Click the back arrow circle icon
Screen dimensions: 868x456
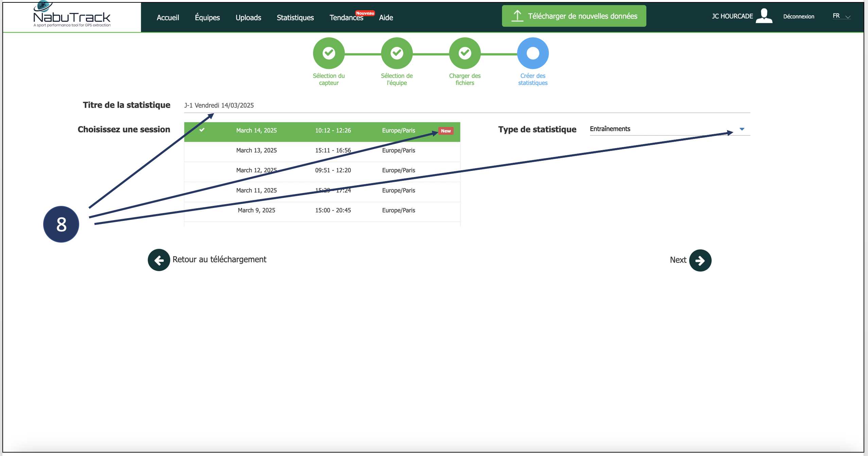pos(159,260)
